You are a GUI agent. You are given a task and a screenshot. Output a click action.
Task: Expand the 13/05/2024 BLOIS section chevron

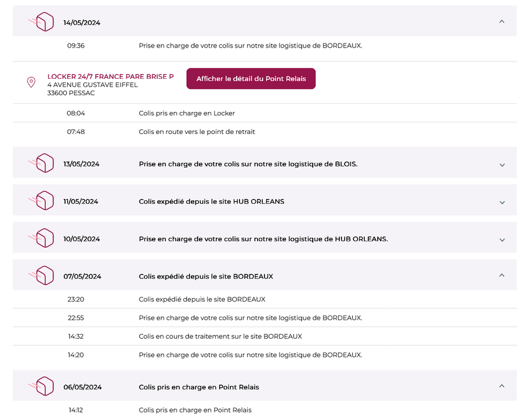[502, 165]
